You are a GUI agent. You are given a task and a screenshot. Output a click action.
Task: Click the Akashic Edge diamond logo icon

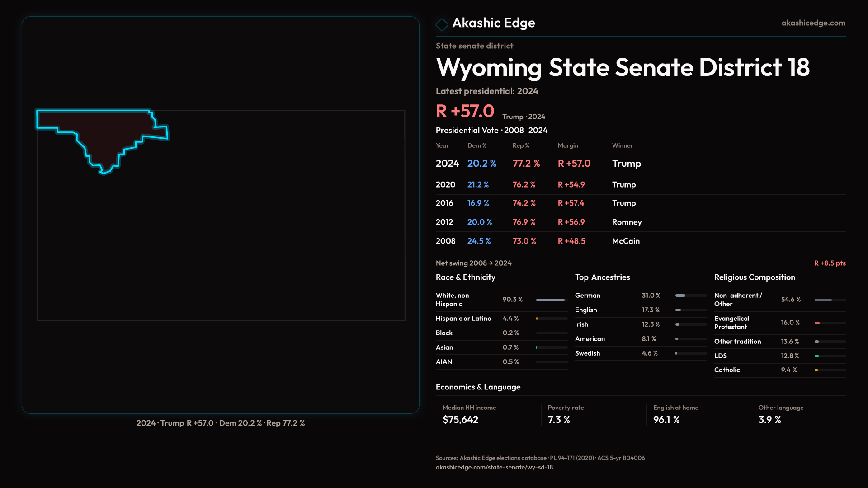coord(442,24)
